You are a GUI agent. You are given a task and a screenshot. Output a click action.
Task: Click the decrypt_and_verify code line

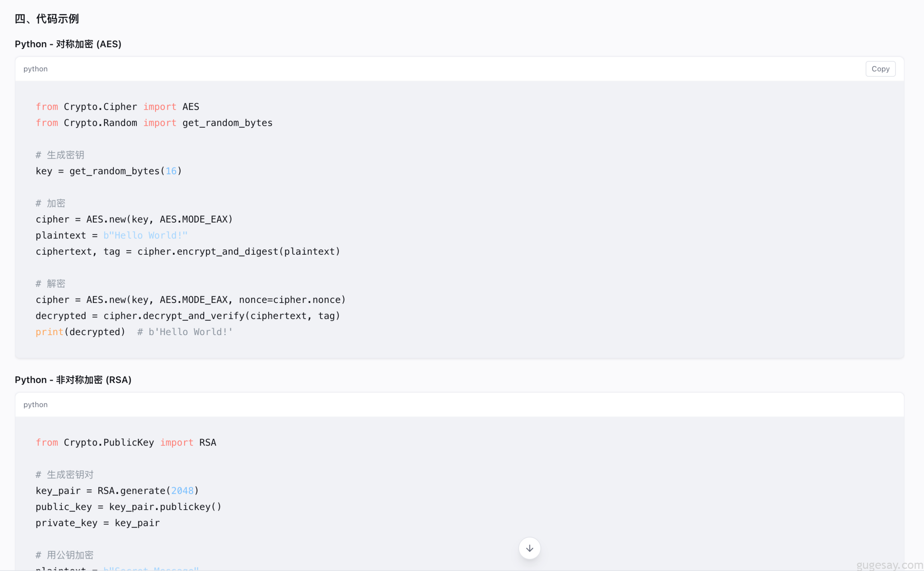(x=188, y=316)
